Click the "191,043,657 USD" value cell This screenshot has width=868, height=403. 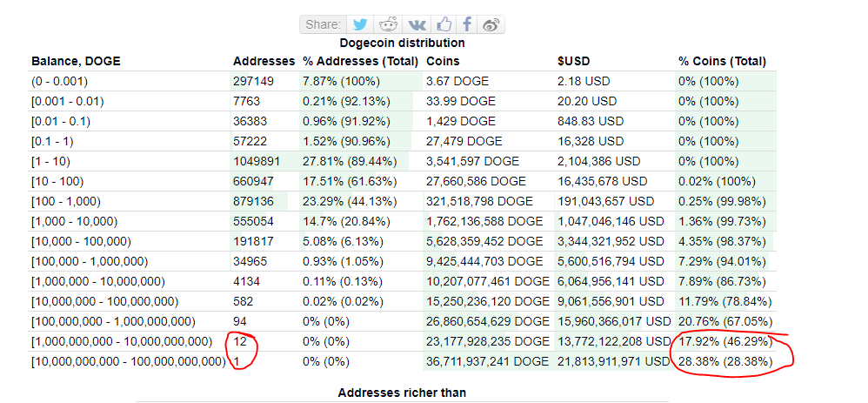606,201
